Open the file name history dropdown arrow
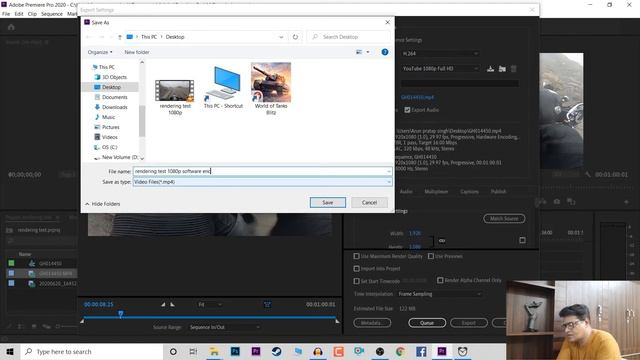The height and width of the screenshot is (360, 640). 389,171
